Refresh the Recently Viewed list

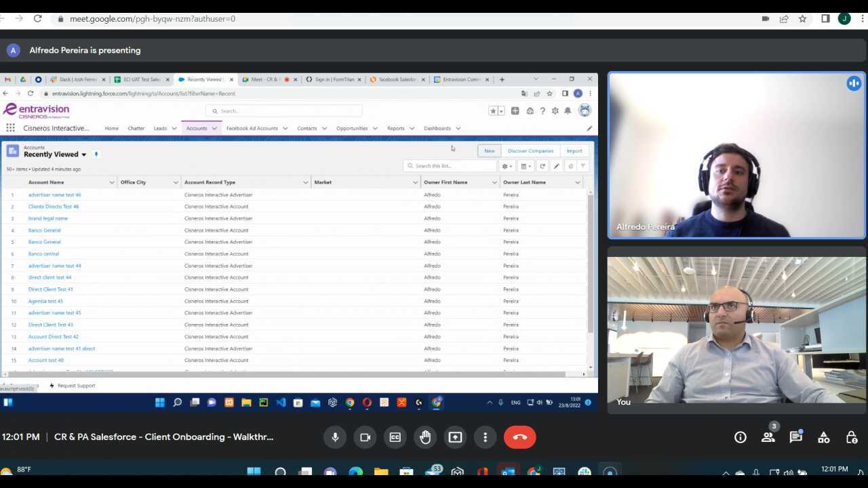542,166
